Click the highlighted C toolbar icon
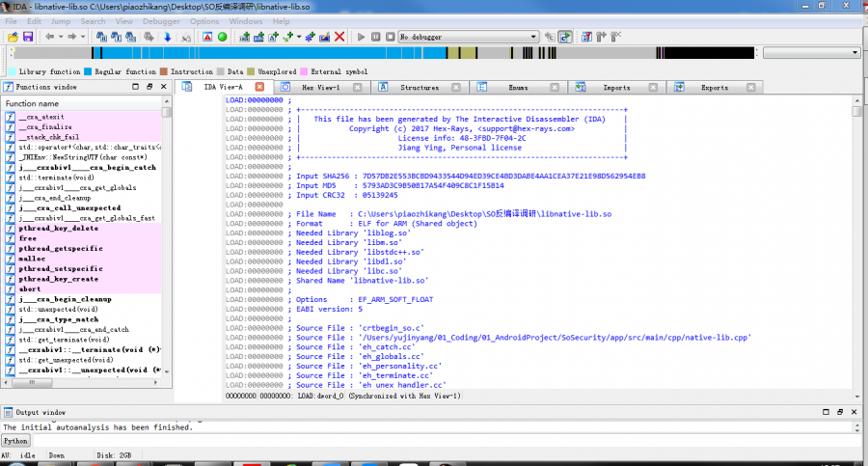868x466 pixels. (564, 37)
